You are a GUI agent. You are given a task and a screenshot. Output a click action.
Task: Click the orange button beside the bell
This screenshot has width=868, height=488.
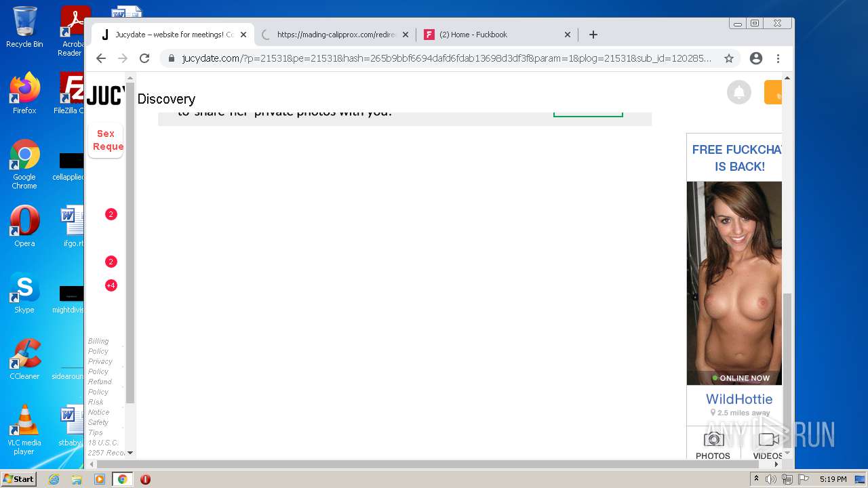tap(773, 92)
